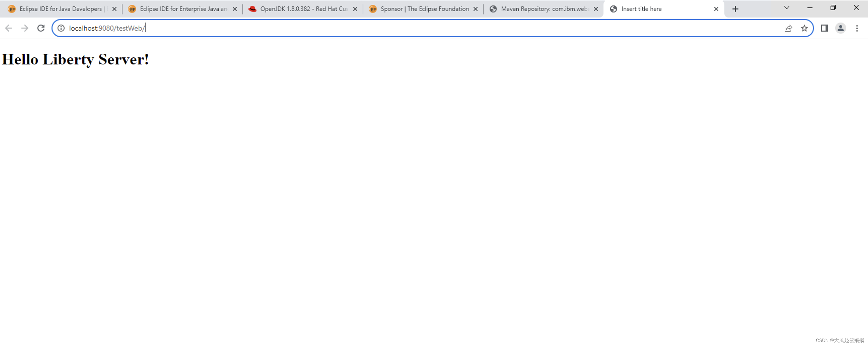Viewport: 868px width, 345px height.
Task: Open the three-dot Chrome menu
Action: [857, 28]
